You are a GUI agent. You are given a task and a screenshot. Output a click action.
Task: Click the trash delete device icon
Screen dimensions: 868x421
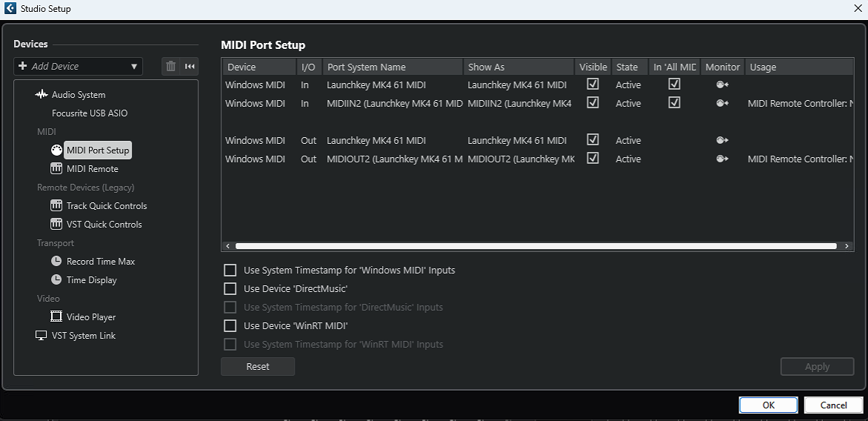(x=170, y=67)
